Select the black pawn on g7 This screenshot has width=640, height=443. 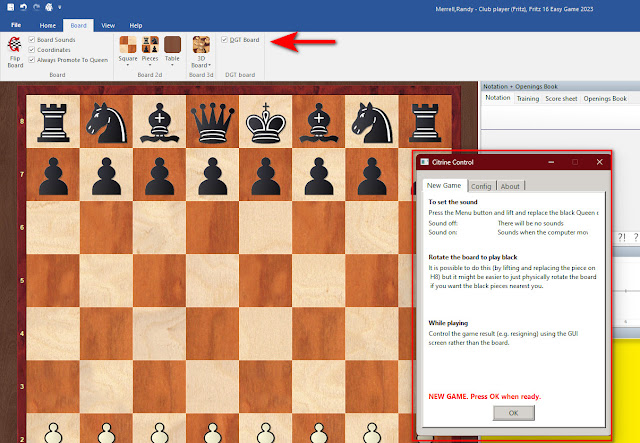click(x=372, y=176)
